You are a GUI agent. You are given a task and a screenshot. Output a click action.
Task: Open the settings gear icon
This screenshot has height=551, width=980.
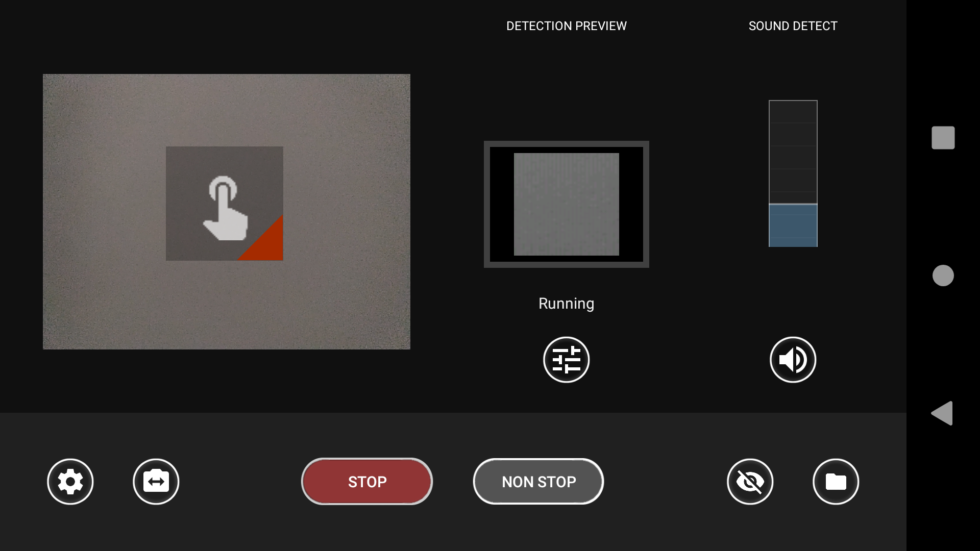[70, 482]
